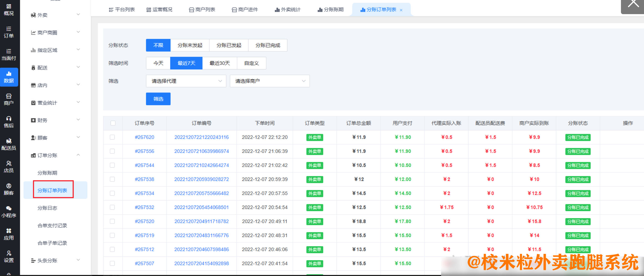
Task: Open the 请选择代理 agent dropdown
Action: point(186,81)
